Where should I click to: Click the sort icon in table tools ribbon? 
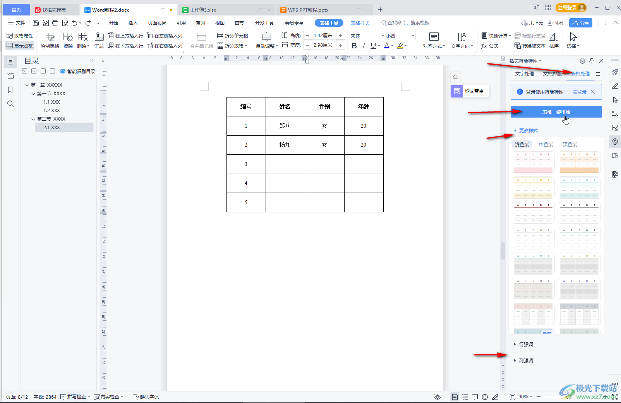[553, 37]
